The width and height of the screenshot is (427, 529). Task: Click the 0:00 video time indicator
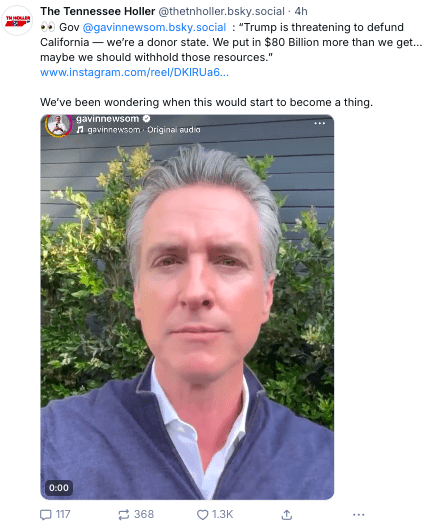pyautogui.click(x=59, y=488)
